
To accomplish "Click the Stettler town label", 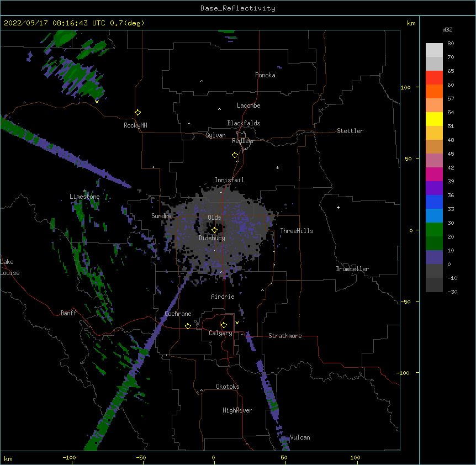I will [x=350, y=131].
